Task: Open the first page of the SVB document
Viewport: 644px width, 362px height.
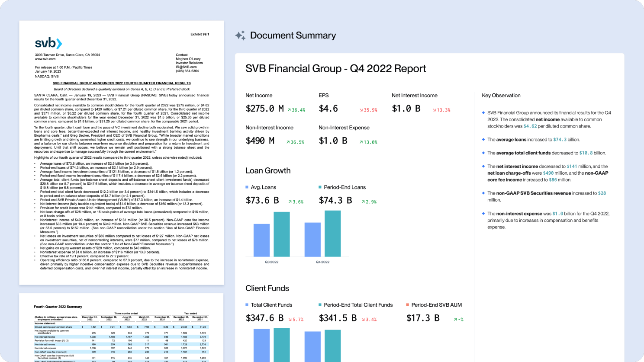Action: [122, 153]
